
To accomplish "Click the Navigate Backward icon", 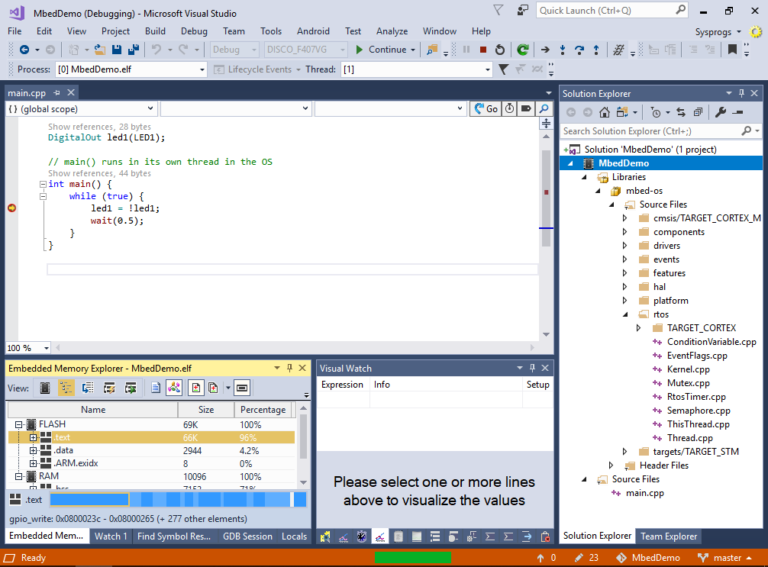I will tap(24, 49).
